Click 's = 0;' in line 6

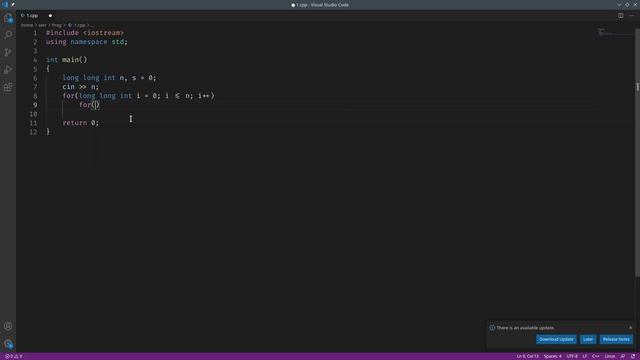click(144, 78)
